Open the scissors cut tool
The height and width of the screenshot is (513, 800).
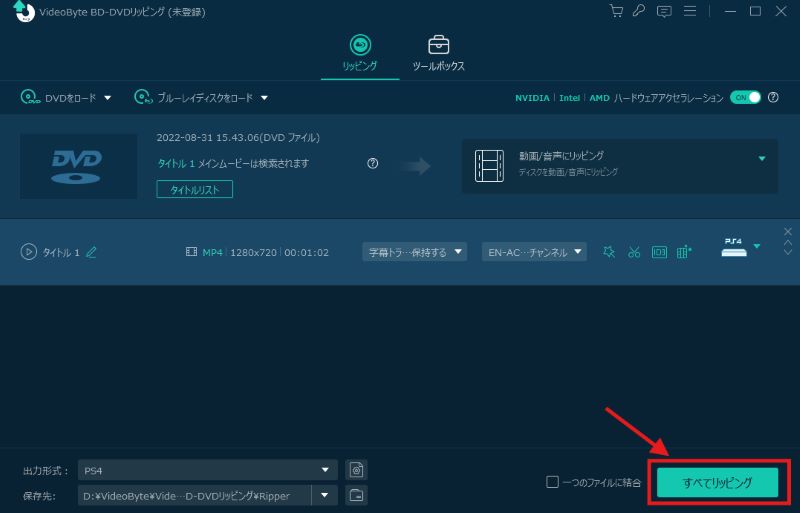[x=634, y=252]
